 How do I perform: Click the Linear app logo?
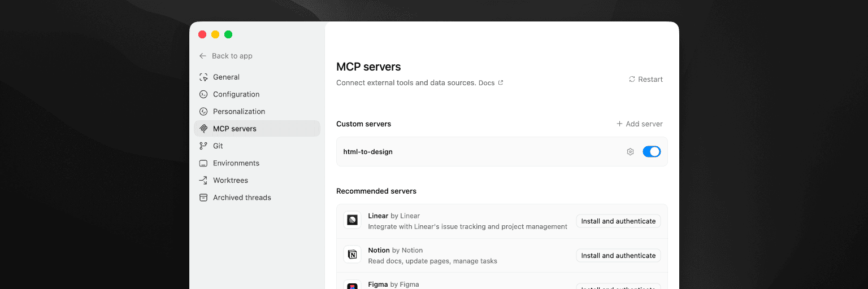[352, 221]
